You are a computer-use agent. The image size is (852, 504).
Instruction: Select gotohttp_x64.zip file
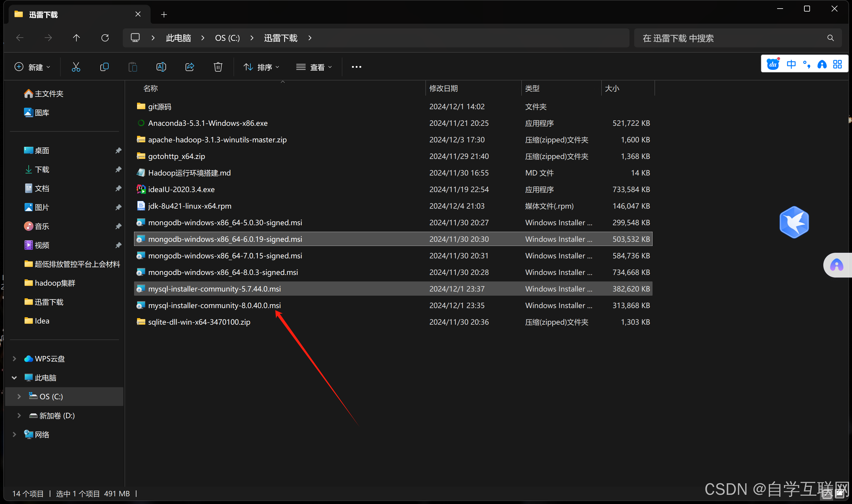(x=393, y=156)
